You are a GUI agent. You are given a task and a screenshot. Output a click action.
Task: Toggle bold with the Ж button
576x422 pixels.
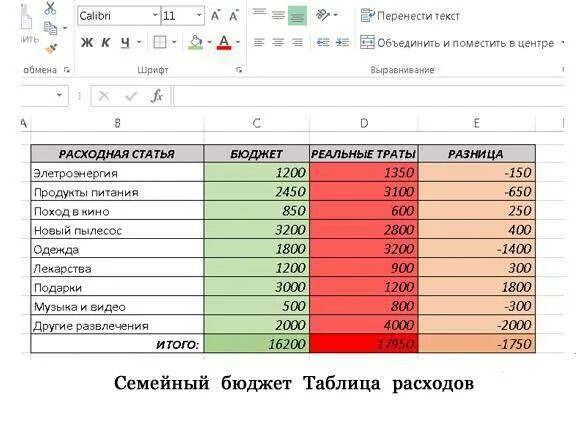coord(87,42)
